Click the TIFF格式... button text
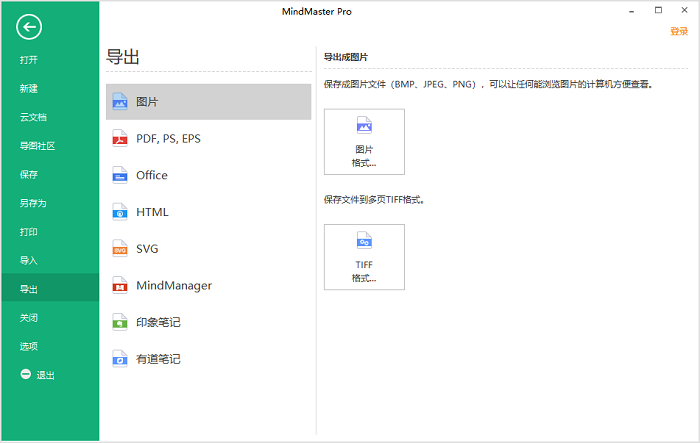Viewport: 700px width, 443px height. (364, 271)
